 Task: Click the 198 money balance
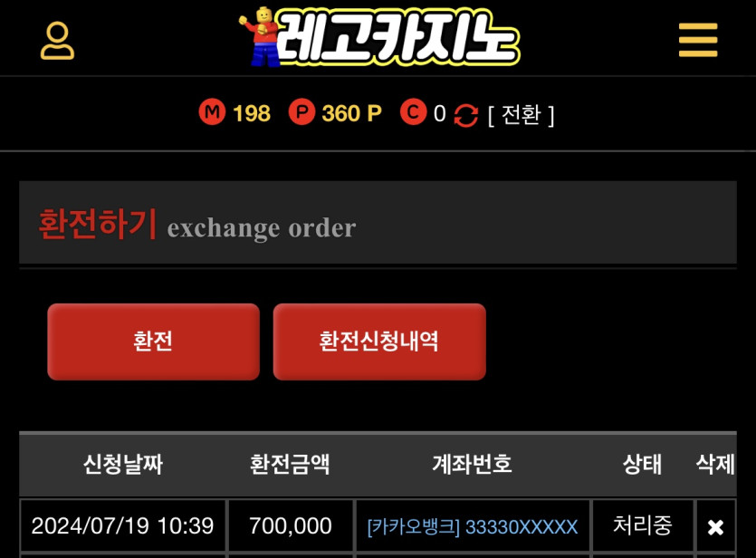251,113
